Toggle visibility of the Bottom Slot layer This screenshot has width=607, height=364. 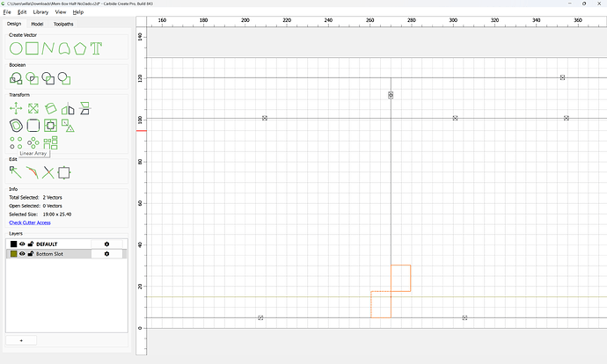pyautogui.click(x=22, y=254)
